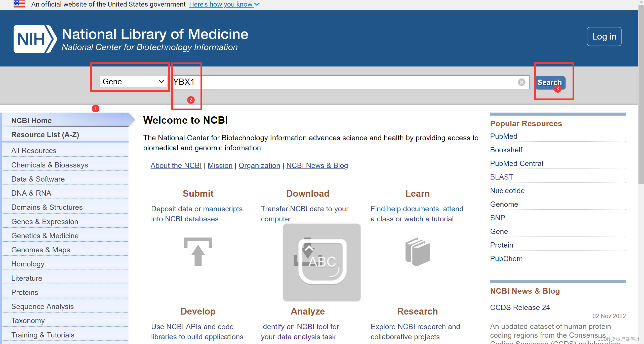This screenshot has width=644, height=344.
Task: Open PubMed in Popular Resources
Action: [x=504, y=136]
